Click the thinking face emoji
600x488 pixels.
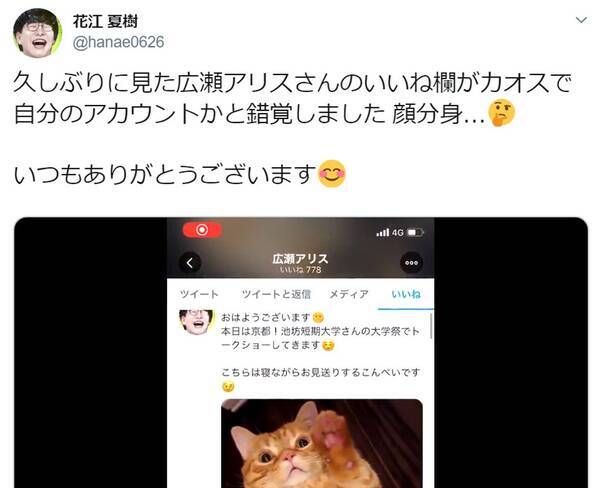coord(502,113)
